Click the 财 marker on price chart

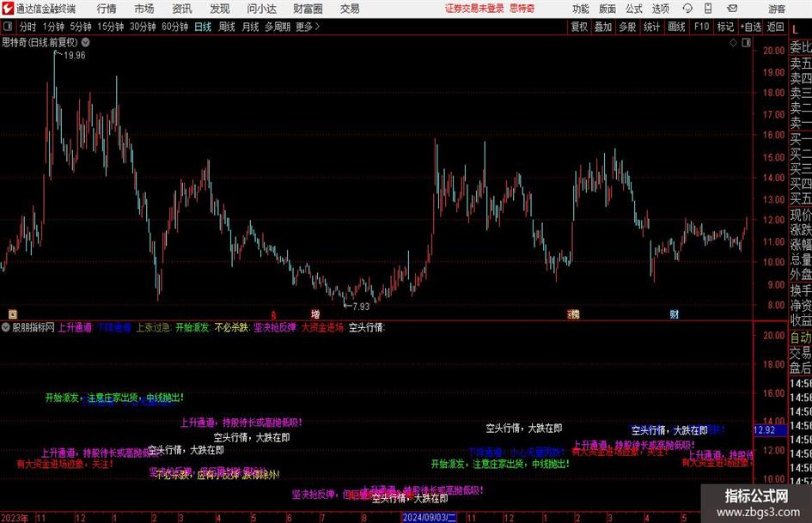tap(675, 314)
